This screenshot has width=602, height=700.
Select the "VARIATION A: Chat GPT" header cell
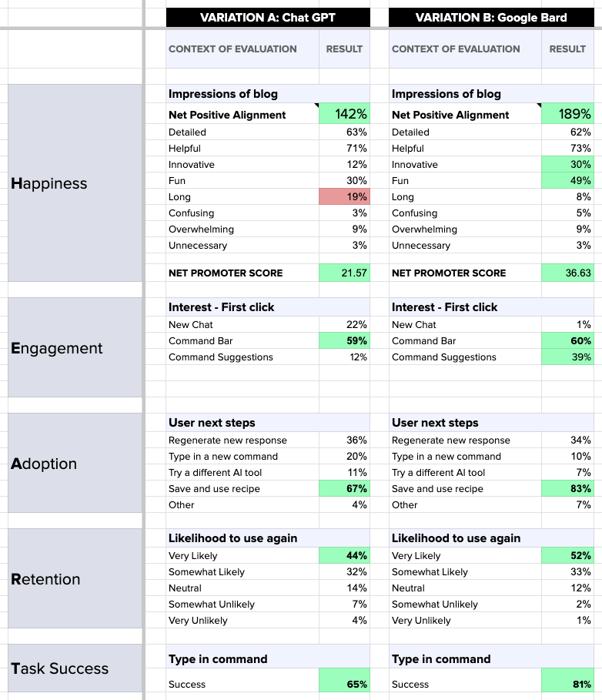pyautogui.click(x=267, y=18)
